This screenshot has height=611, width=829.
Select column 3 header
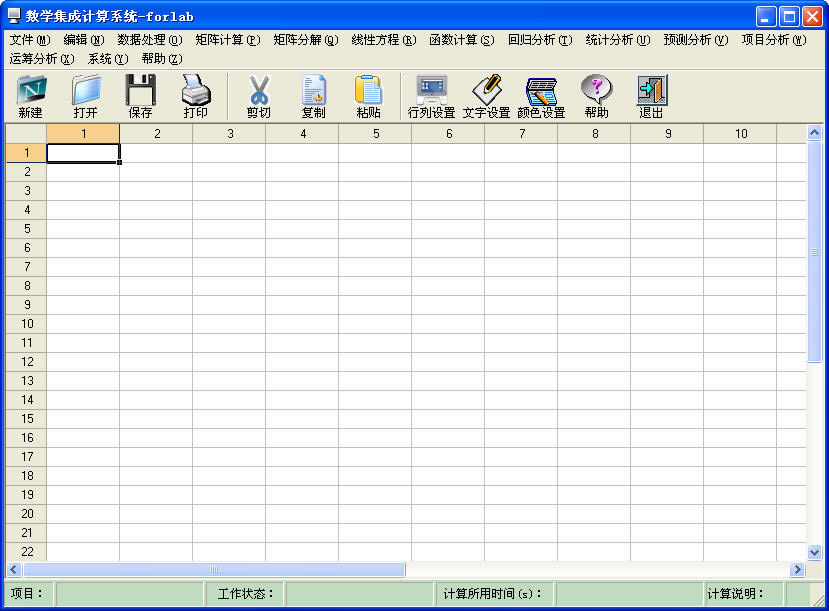(x=230, y=133)
